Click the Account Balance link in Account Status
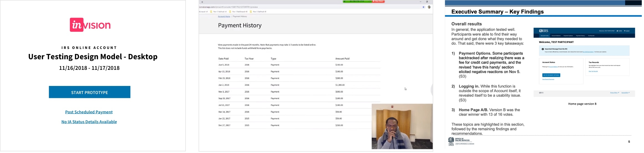This screenshot has width=644, height=153. [x=553, y=67]
